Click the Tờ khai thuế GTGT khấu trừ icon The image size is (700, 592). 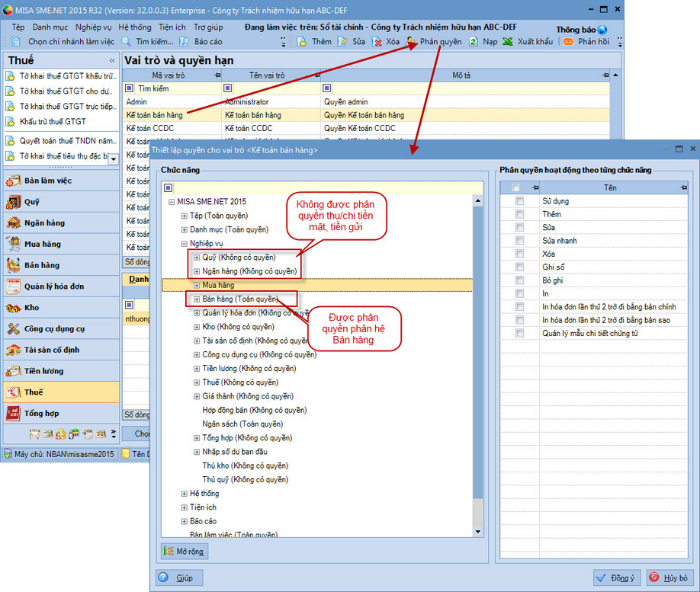click(x=10, y=76)
